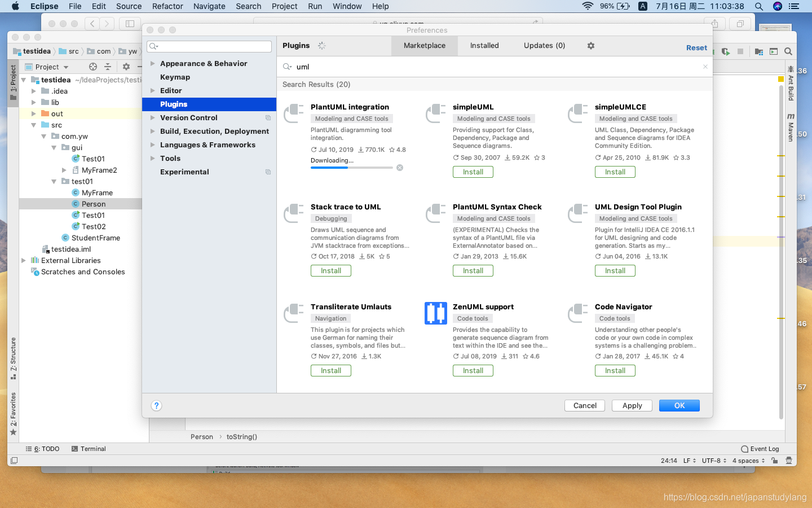This screenshot has height=508, width=812.
Task: Click the help question mark in Preferences
Action: (x=156, y=405)
